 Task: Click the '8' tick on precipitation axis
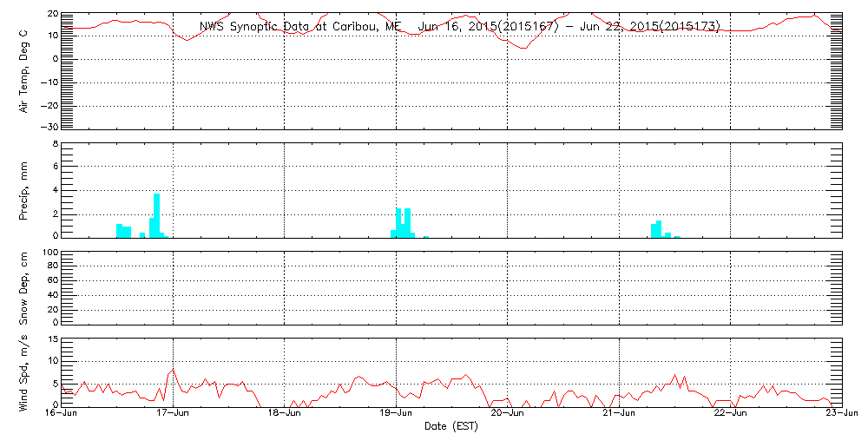(56, 143)
